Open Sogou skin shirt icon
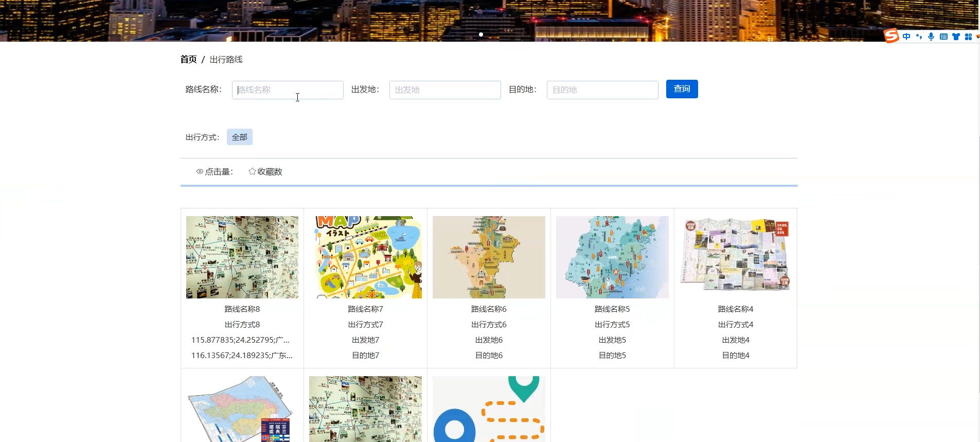The width and height of the screenshot is (980, 442). point(956,37)
